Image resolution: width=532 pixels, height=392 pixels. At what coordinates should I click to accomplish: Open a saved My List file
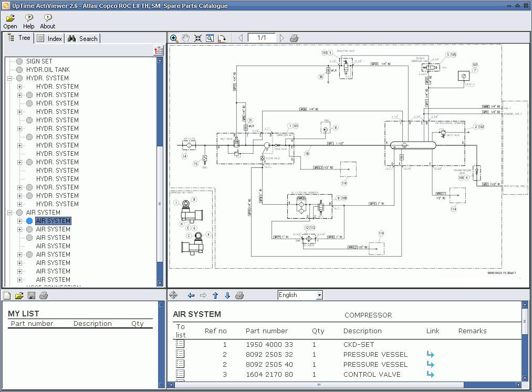point(19,295)
